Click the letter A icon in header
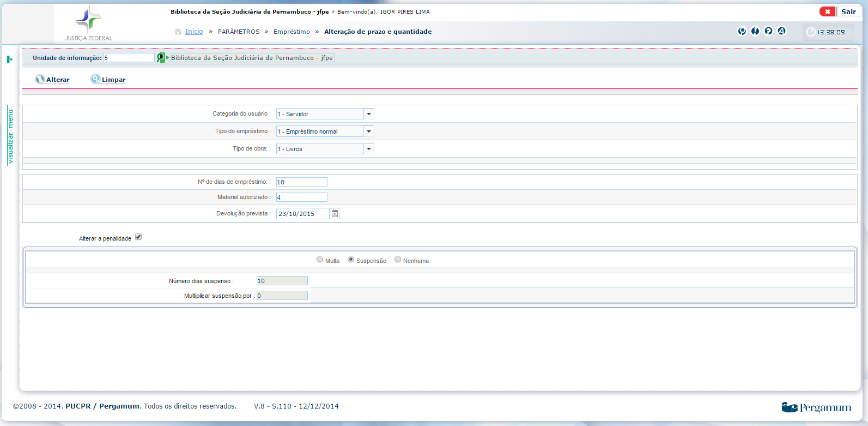Image resolution: width=868 pixels, height=426 pixels. click(x=781, y=31)
